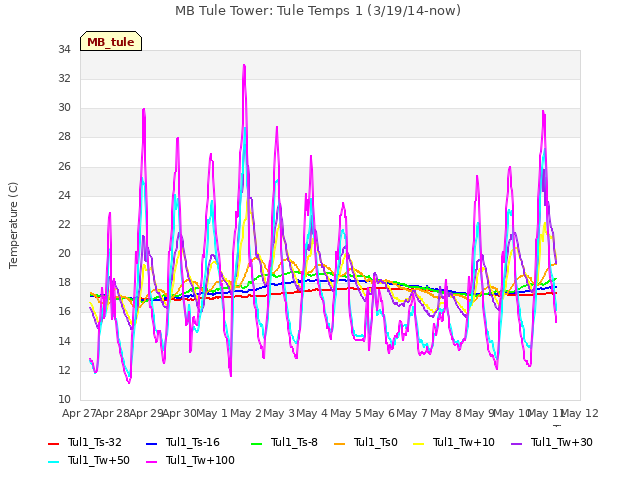Select the Tul1_Ts-16 legend label
Image resolution: width=640 pixels, height=480 pixels.
(193, 442)
